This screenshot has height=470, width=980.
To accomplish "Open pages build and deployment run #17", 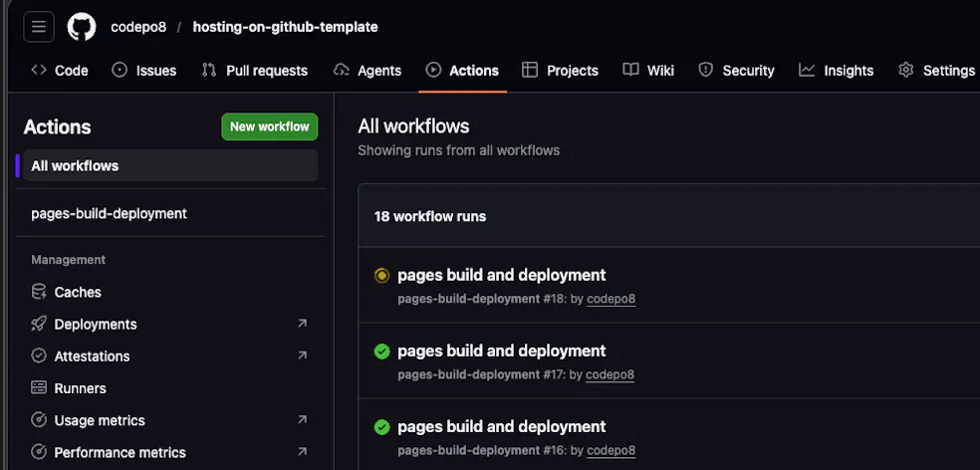I will pos(501,352).
